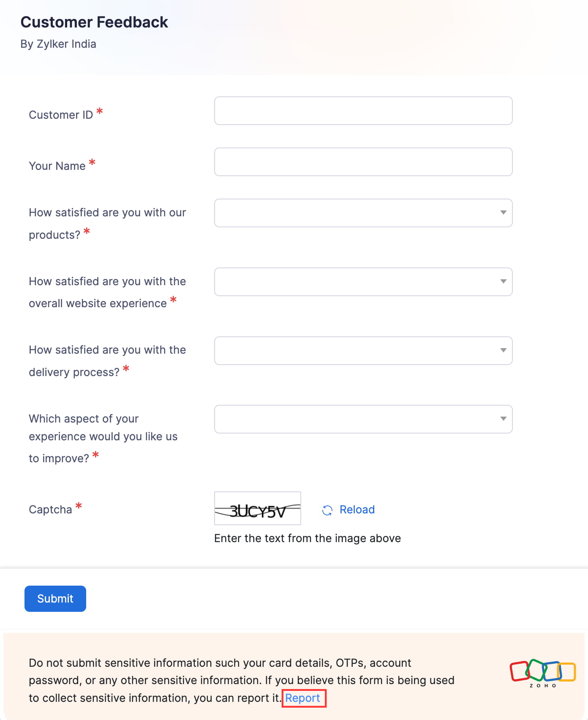Open the delivery process satisfaction dropdown

pos(363,350)
